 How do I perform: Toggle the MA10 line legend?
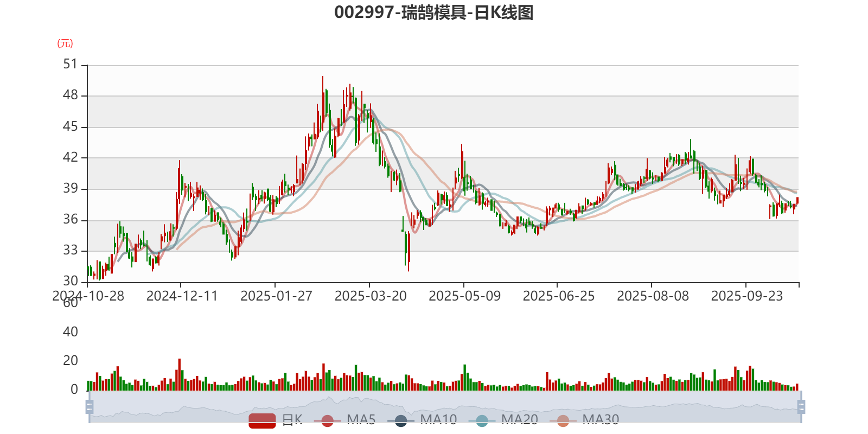(x=422, y=420)
